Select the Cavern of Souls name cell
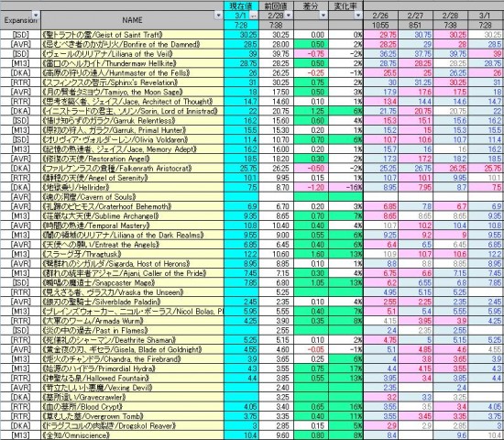The height and width of the screenshot is (440, 504). tap(132, 197)
